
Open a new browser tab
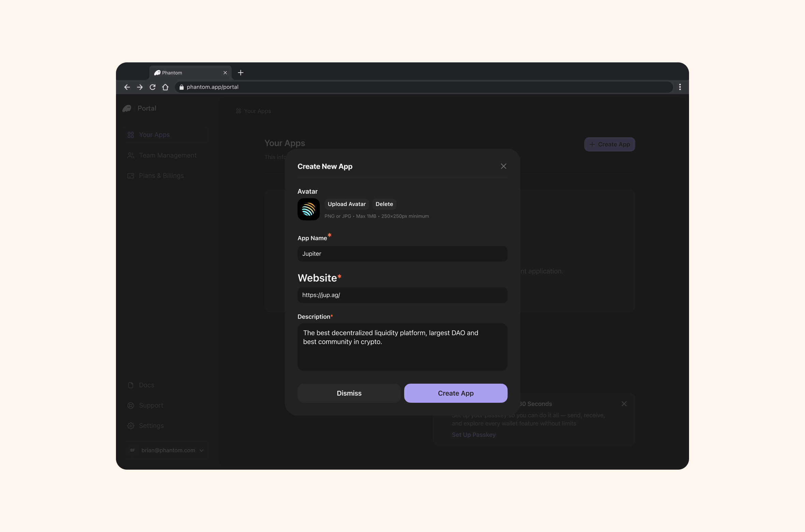[240, 73]
